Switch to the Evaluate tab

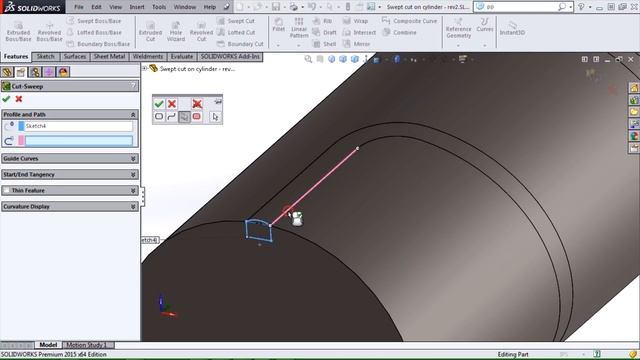tap(182, 56)
